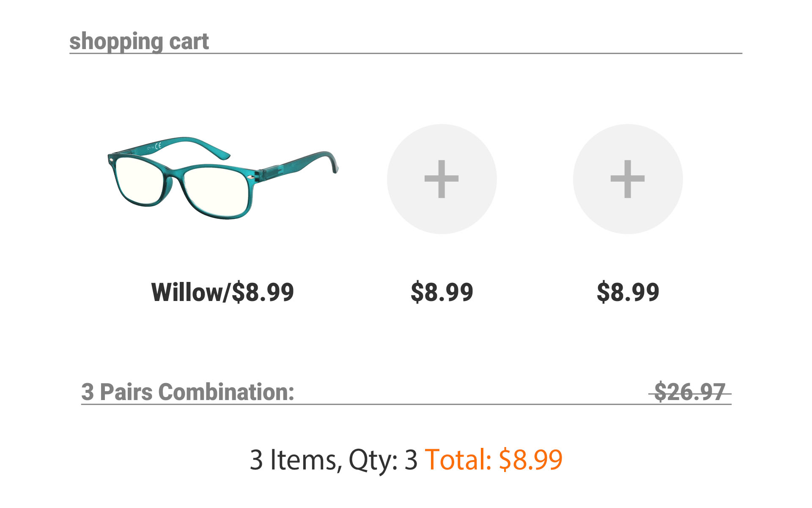Click the shopping cart heading

tap(139, 41)
